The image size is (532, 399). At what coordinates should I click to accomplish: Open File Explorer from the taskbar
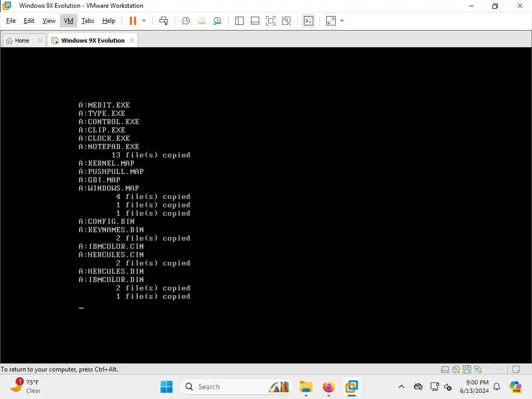click(305, 387)
